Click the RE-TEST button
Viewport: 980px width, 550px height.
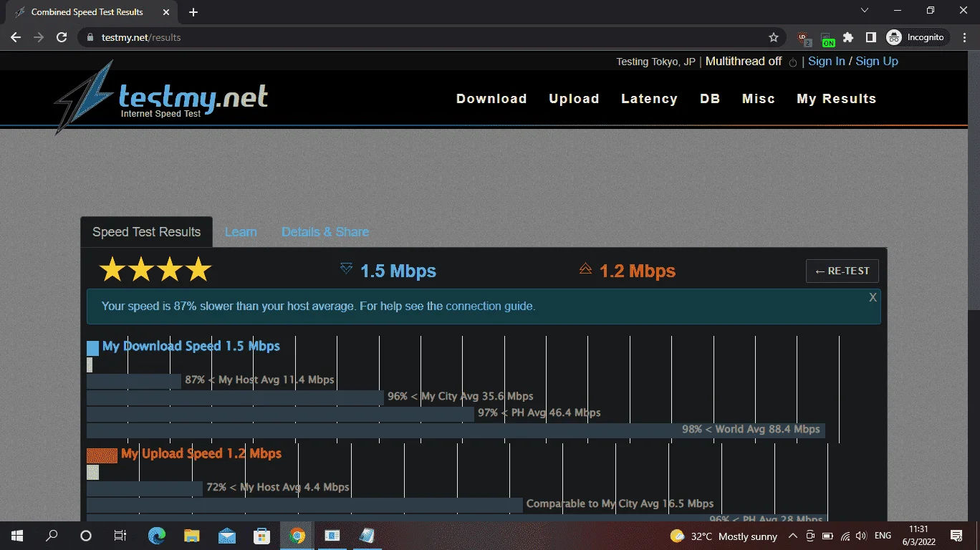pos(842,271)
